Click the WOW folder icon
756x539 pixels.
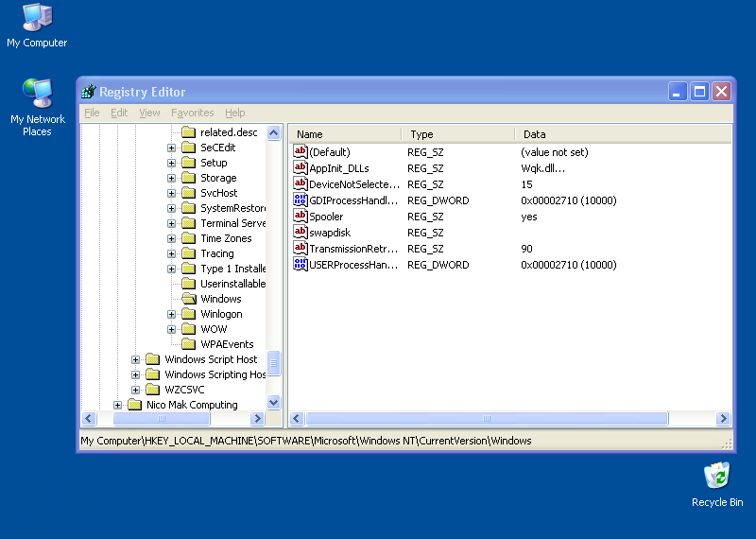point(188,329)
